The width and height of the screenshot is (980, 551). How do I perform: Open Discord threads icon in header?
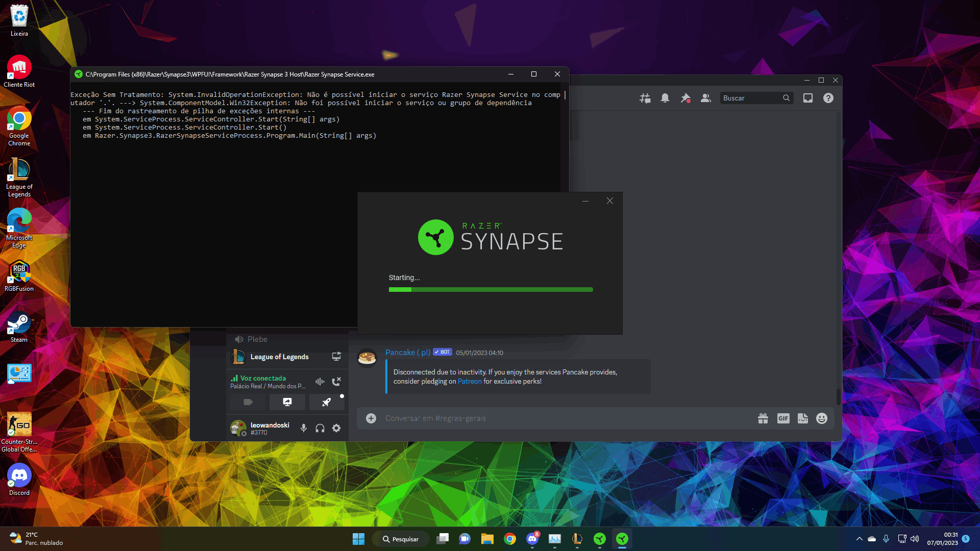pos(645,98)
